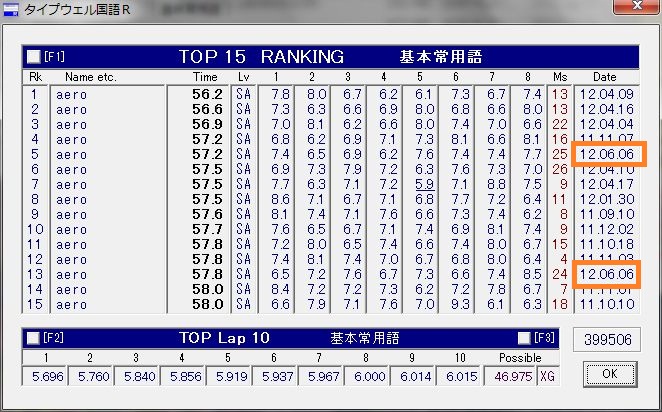Select the time 56.2 in rank 1

[x=207, y=94]
